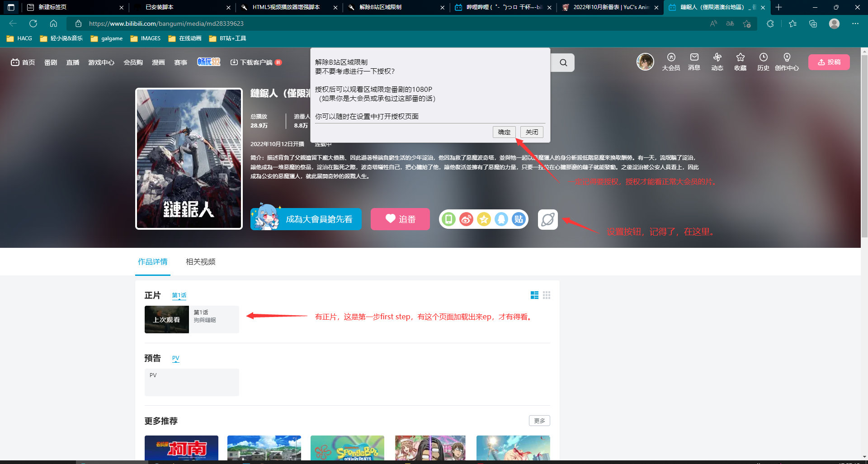Open the region-unlock settings planet icon

[547, 220]
